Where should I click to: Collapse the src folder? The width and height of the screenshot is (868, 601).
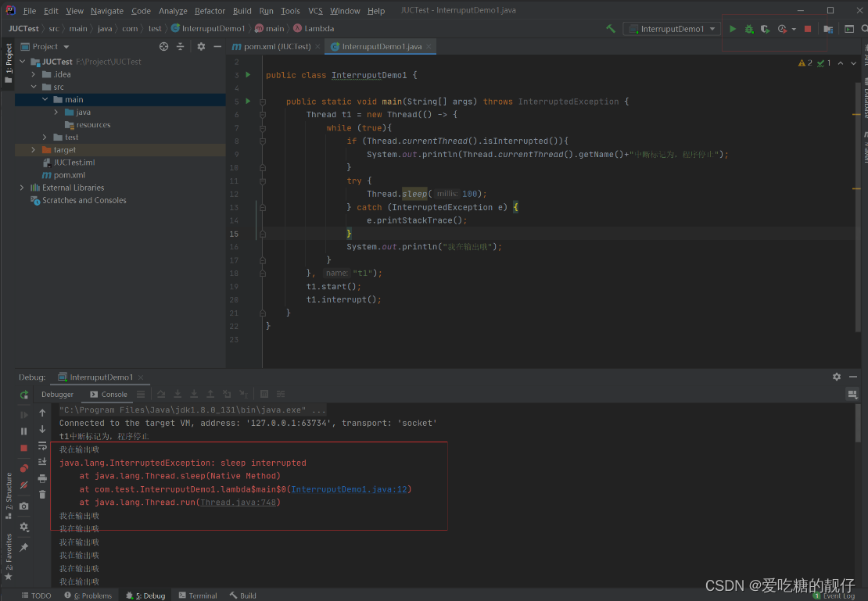34,87
